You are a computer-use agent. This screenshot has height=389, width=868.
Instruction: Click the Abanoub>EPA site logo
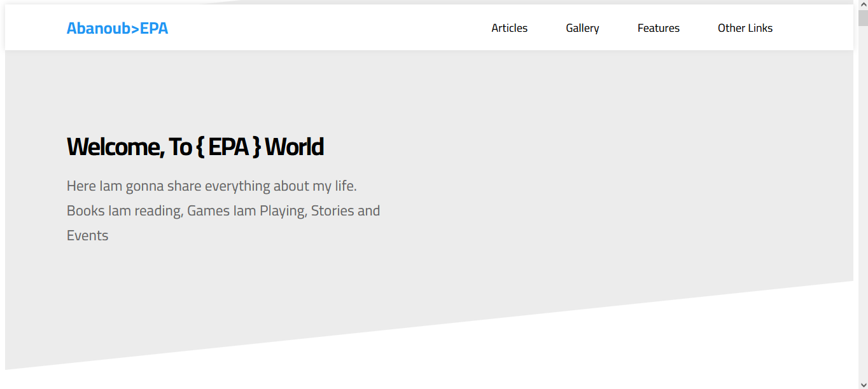click(x=117, y=28)
